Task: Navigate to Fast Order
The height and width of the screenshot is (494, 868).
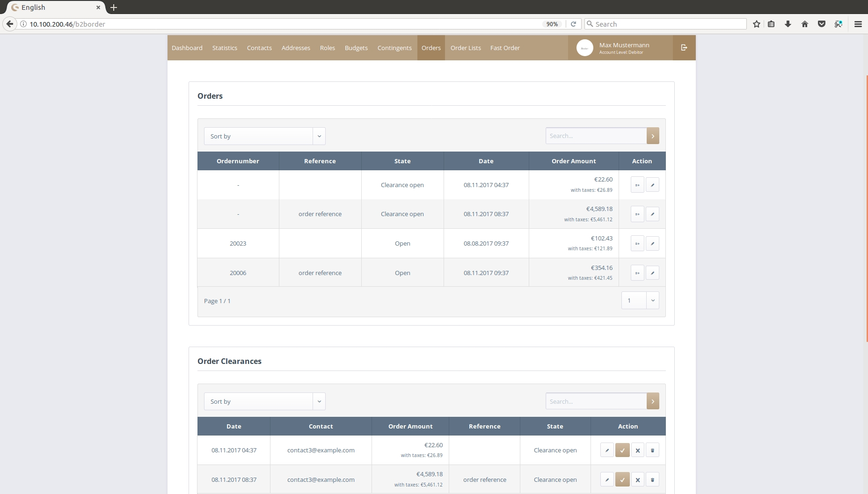Action: (504, 48)
